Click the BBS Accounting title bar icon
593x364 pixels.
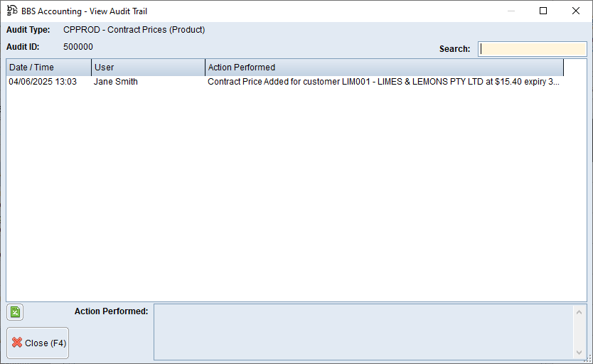click(x=11, y=11)
